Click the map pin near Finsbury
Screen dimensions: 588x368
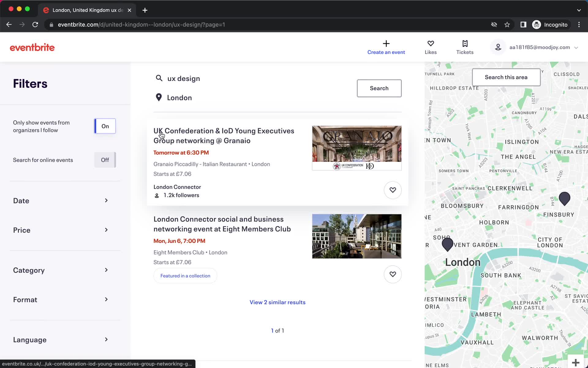click(564, 198)
